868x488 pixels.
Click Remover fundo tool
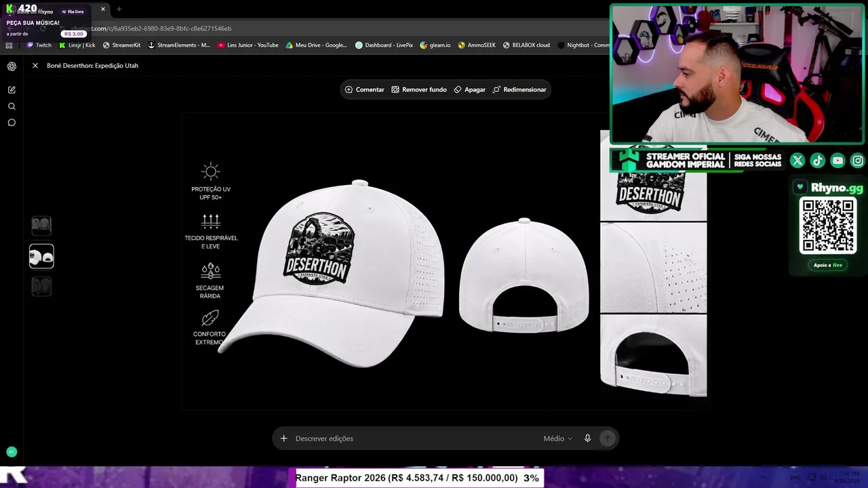pyautogui.click(x=419, y=89)
